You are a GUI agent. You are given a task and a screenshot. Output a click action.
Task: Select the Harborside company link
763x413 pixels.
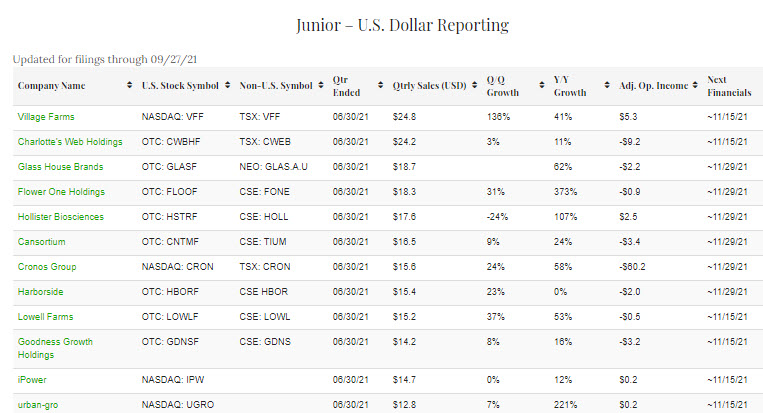pyautogui.click(x=42, y=292)
